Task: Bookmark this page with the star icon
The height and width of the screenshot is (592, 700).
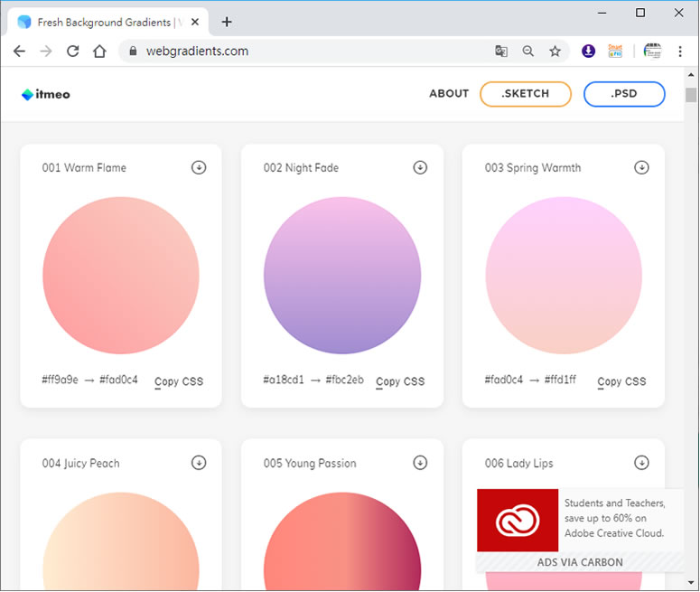Action: coord(555,52)
